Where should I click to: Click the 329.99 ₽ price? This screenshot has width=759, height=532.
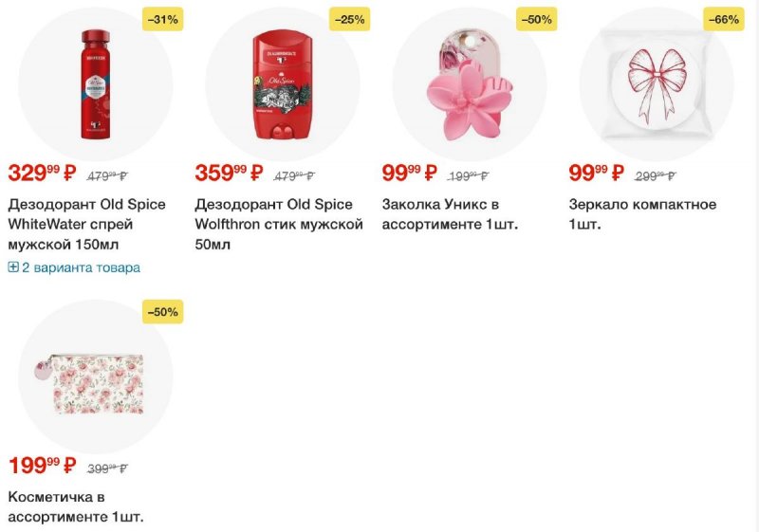point(42,173)
